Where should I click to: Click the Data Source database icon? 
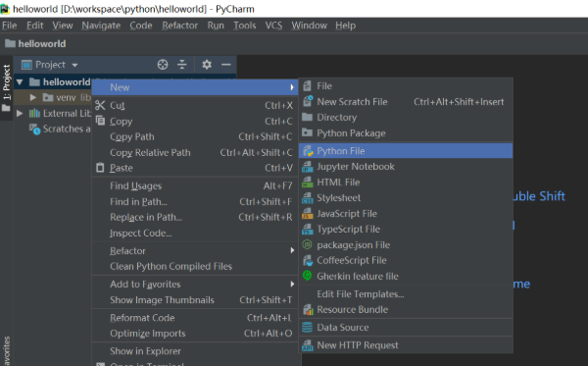pos(307,328)
